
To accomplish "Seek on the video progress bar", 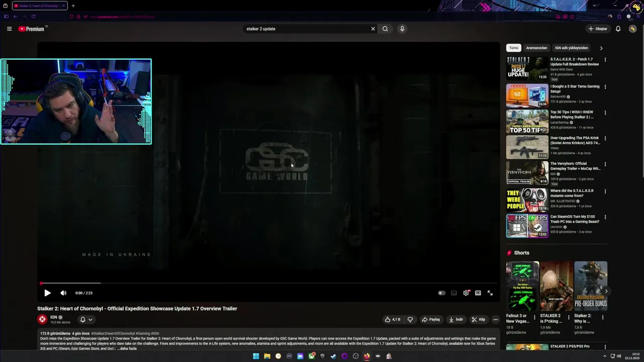I will [x=268, y=283].
